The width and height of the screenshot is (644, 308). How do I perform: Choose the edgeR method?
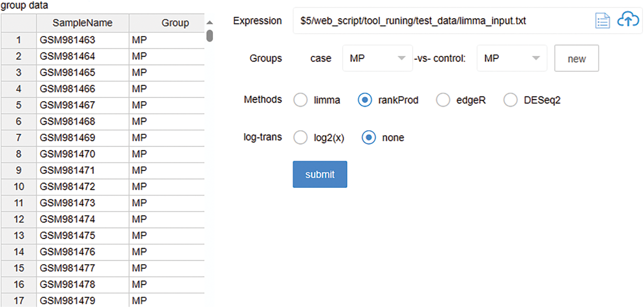pos(443,100)
